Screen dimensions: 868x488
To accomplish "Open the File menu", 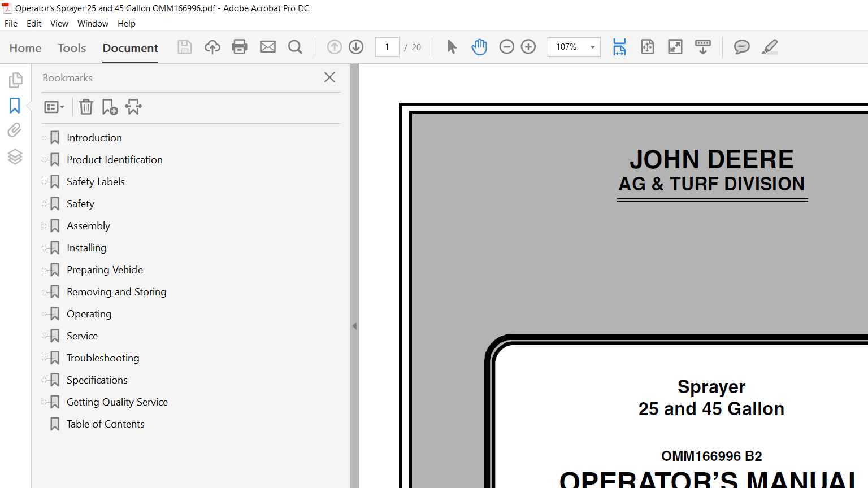I will point(11,24).
